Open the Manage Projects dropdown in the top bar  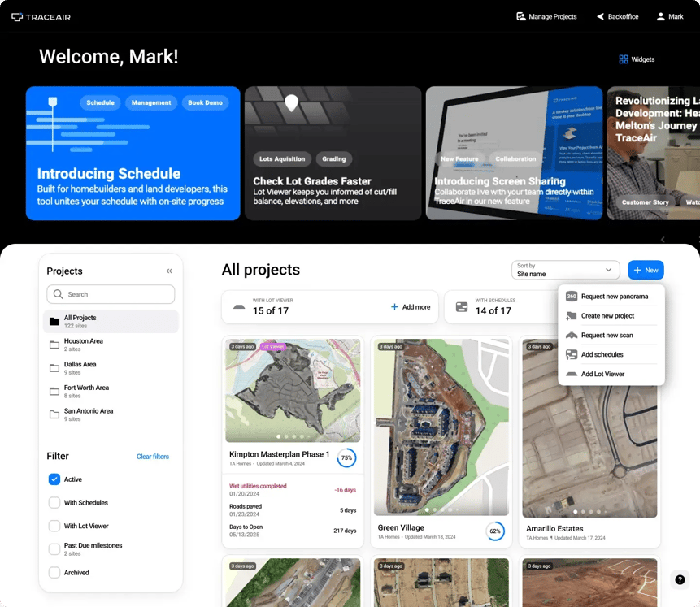(x=546, y=16)
